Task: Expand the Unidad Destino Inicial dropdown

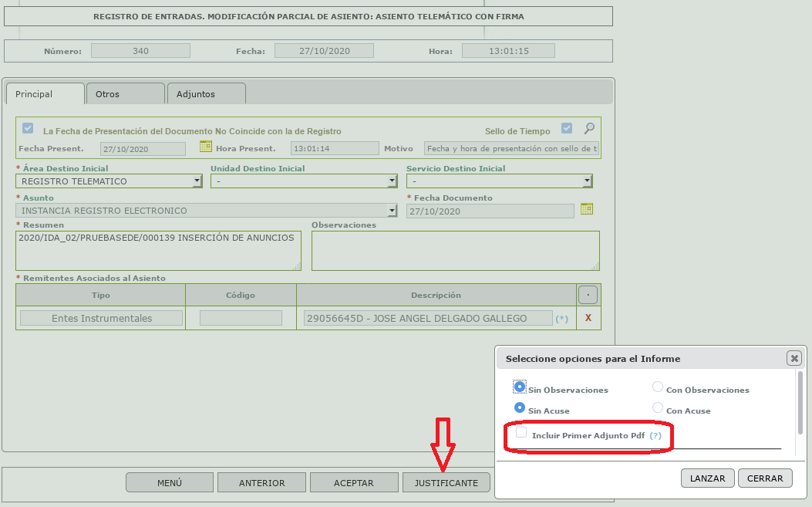Action: click(x=392, y=181)
